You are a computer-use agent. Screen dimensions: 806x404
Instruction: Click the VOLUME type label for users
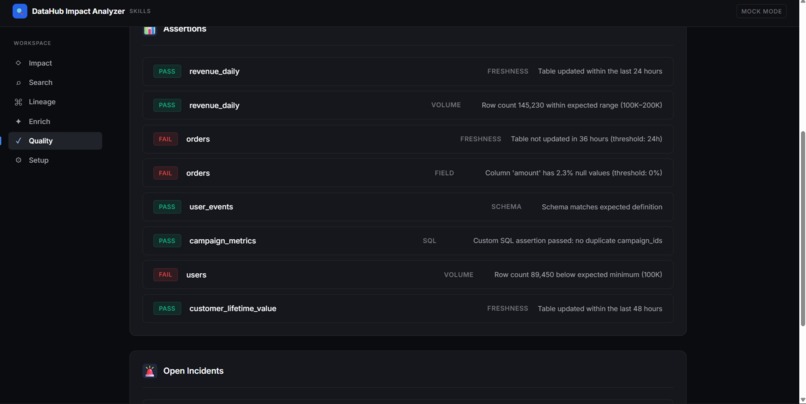click(459, 275)
